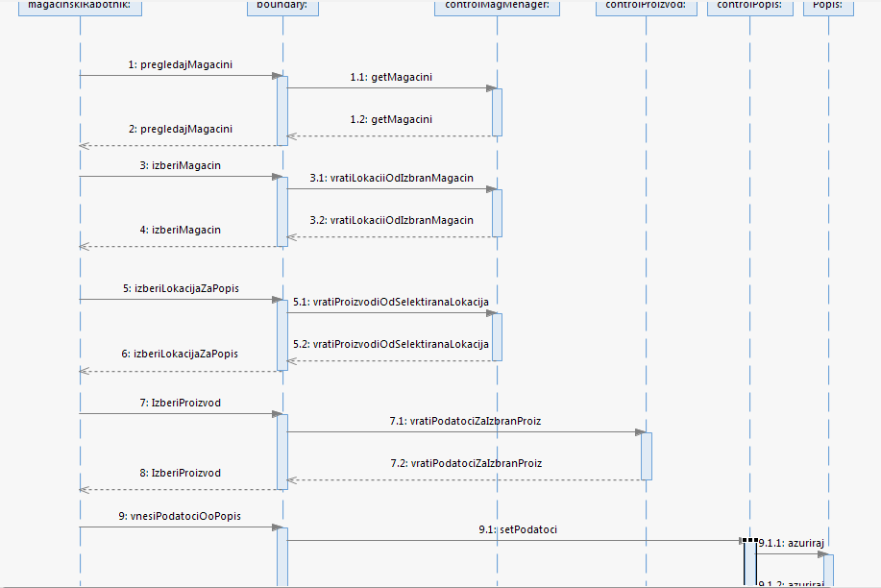881x588 pixels.
Task: Select the '9: vnesiPodatociOoPopis' message label
Action: click(180, 516)
